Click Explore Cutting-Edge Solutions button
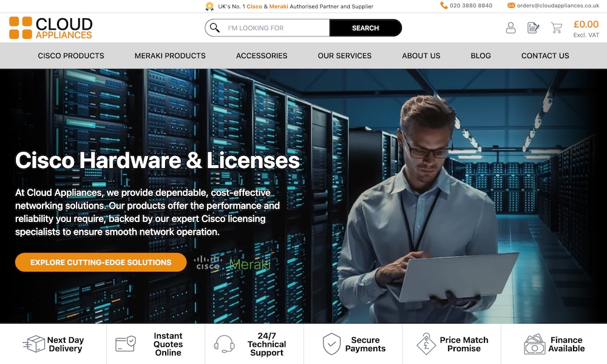 101,262
